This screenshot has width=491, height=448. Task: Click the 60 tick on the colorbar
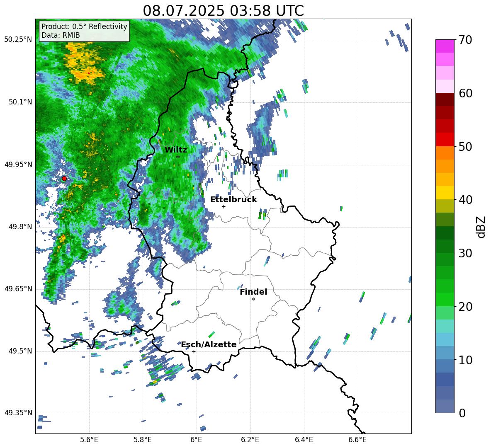point(465,93)
